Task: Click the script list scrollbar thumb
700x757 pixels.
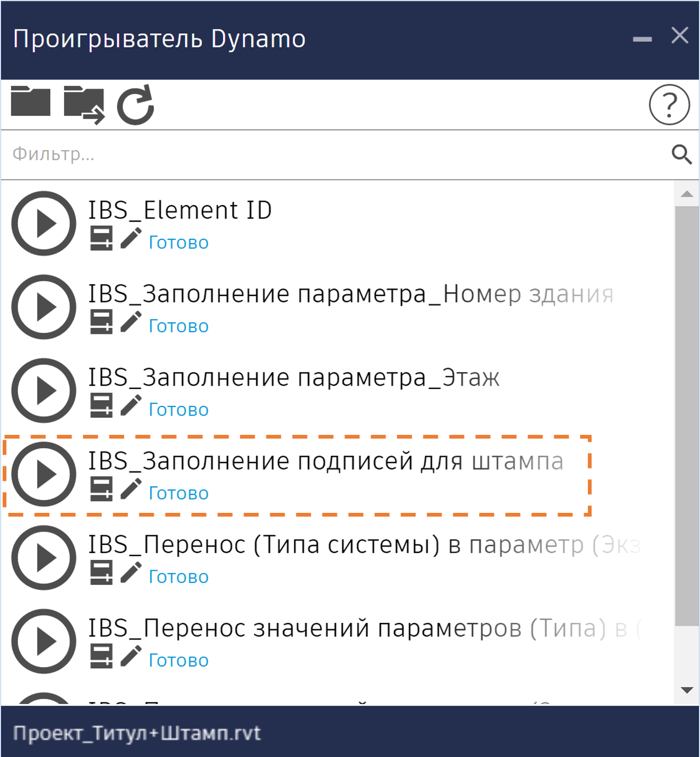Action: pyautogui.click(x=687, y=416)
